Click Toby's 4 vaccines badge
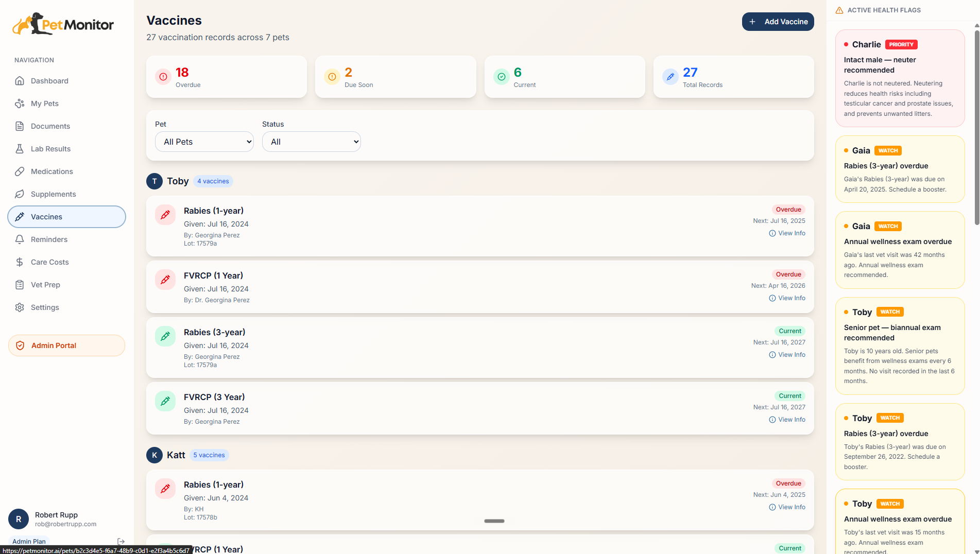 pos(213,181)
